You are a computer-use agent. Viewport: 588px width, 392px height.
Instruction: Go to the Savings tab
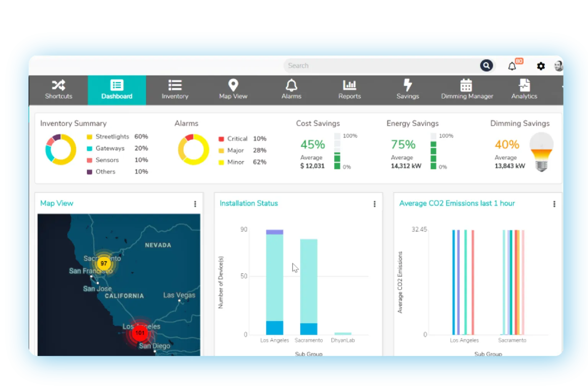tap(408, 90)
